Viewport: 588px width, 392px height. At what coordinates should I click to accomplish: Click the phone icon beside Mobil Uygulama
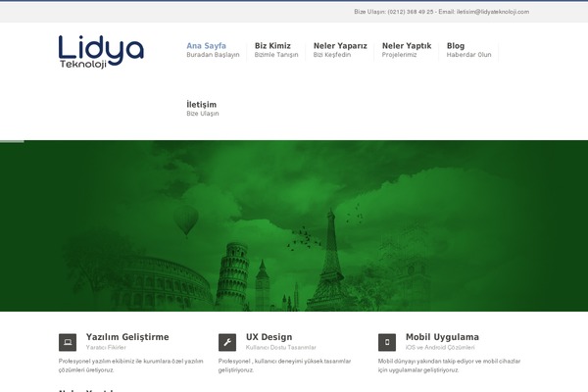(387, 342)
